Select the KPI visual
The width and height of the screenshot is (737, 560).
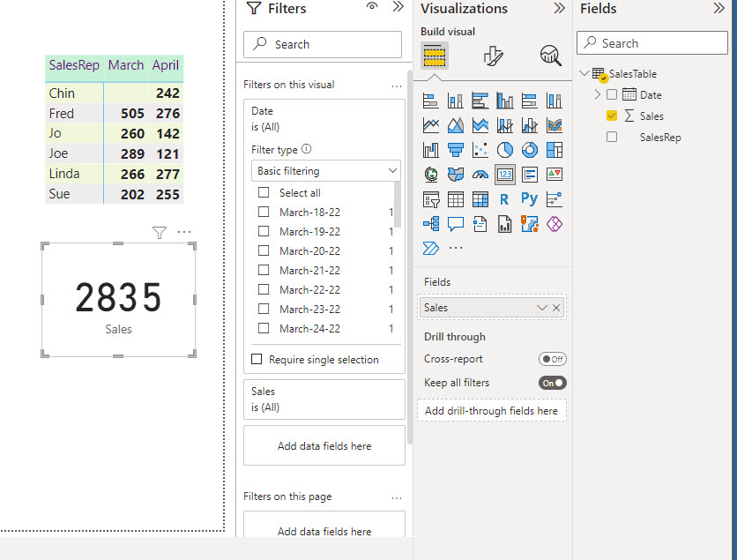point(555,175)
